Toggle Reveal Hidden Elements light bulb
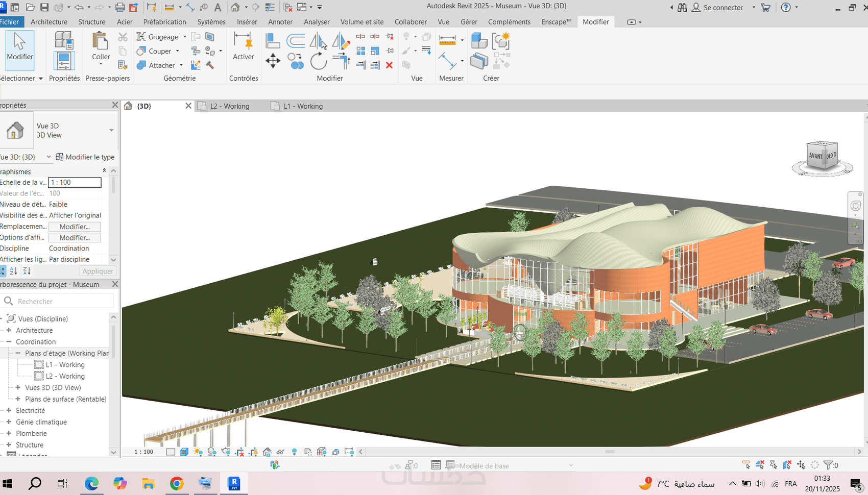The image size is (868, 495). 294,452
